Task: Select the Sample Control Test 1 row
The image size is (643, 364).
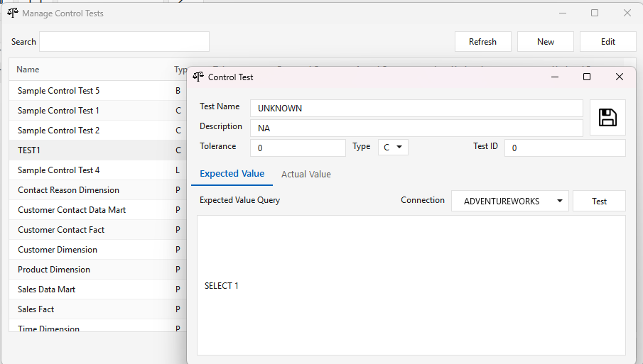Action: point(97,111)
